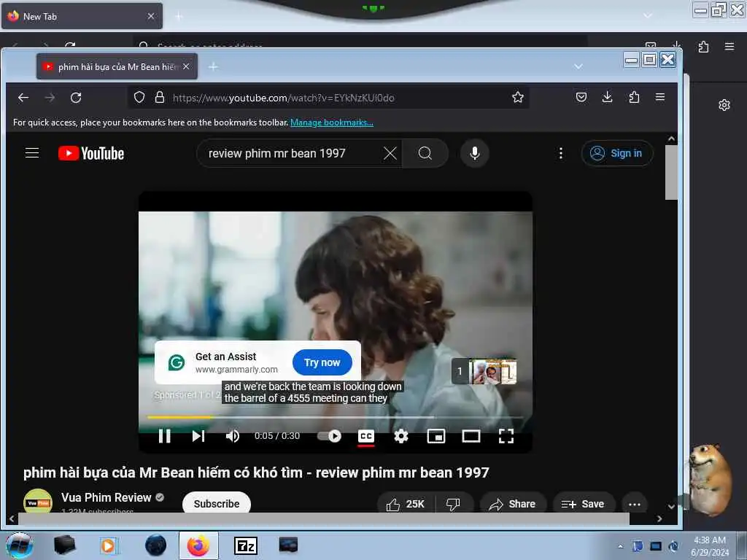Viewport: 747px width, 560px height.
Task: Open the extensions puzzle icon
Action: 634,97
